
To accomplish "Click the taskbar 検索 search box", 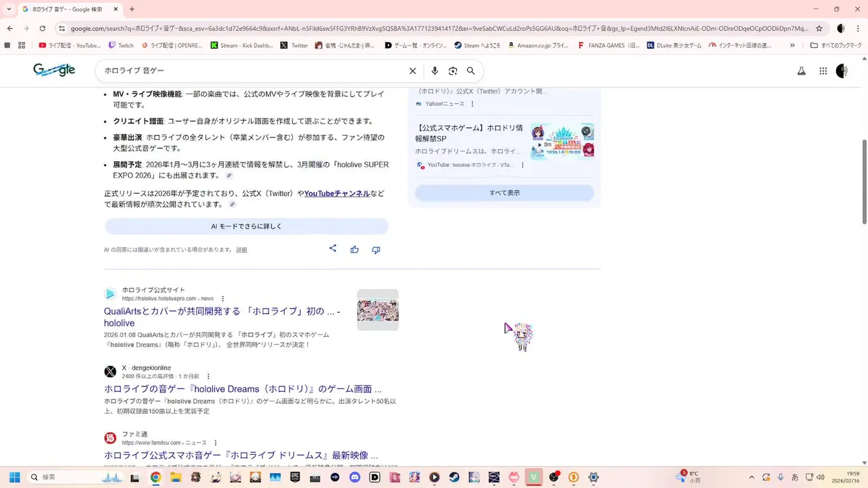I will point(76,477).
